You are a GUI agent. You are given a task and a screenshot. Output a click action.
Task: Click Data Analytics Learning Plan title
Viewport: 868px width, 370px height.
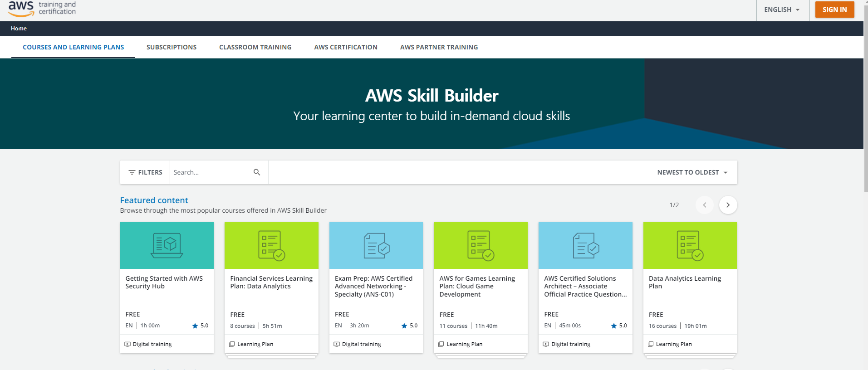point(685,282)
